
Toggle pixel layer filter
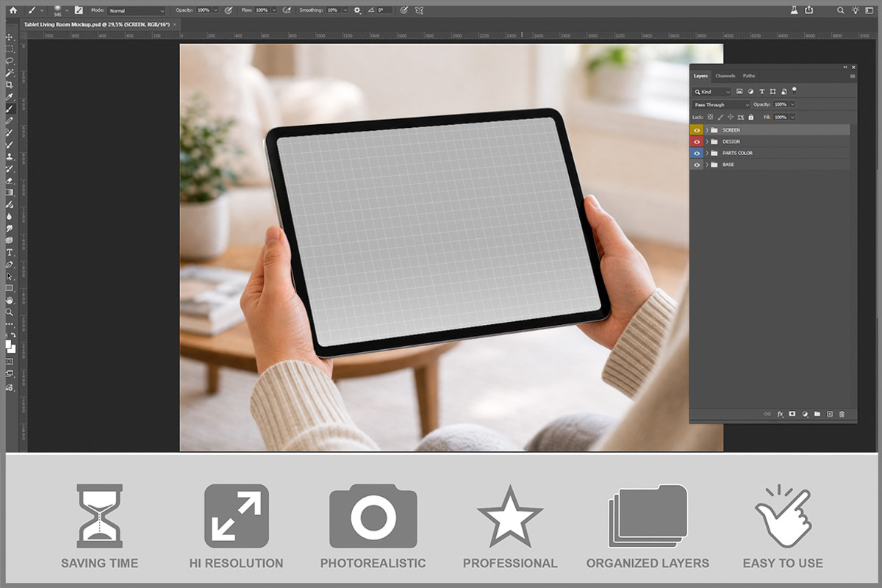739,92
